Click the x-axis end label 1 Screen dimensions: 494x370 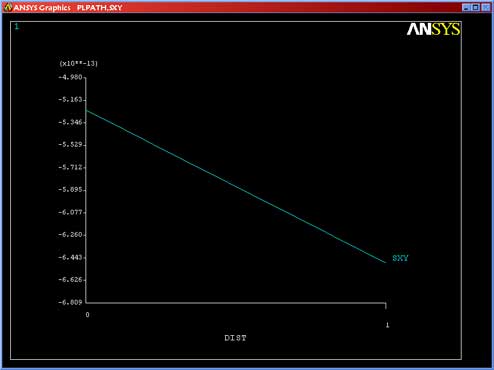387,325
